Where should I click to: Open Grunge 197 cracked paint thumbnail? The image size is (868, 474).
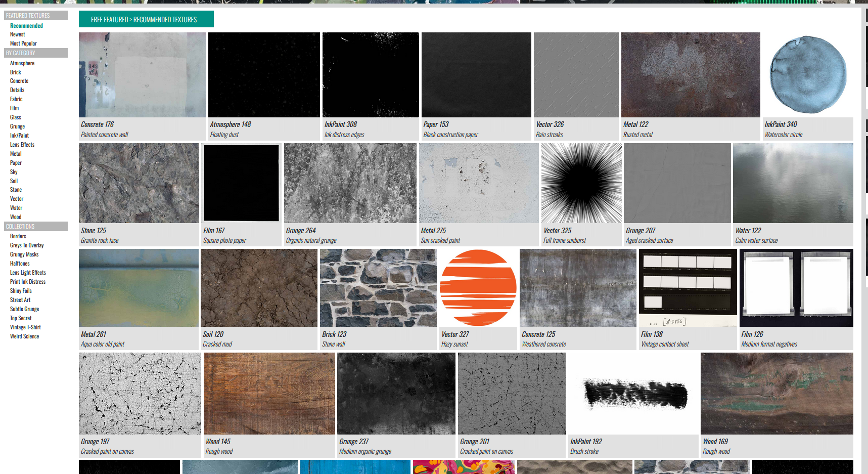click(x=140, y=394)
